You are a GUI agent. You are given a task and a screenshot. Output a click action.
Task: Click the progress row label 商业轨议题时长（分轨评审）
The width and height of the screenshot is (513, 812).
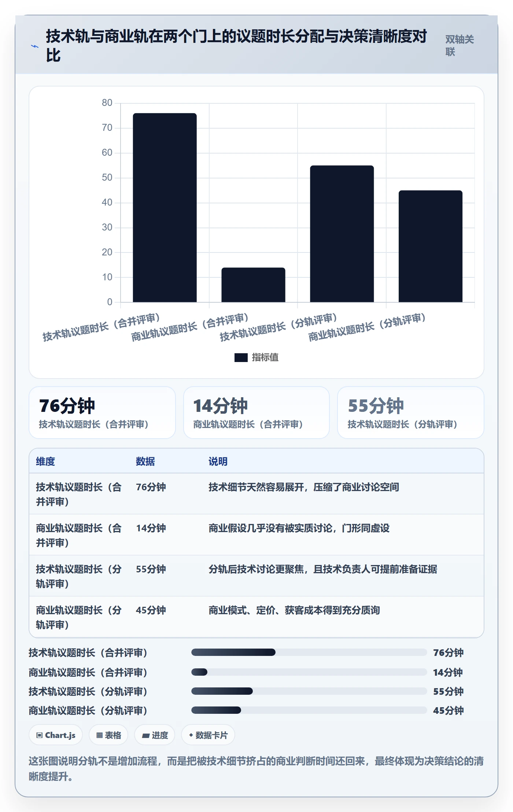[88, 710]
